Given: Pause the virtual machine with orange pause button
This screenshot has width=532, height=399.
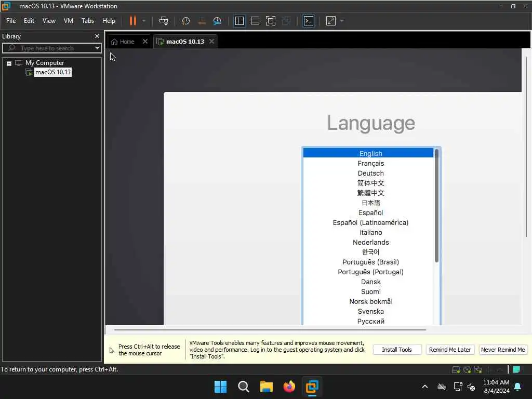Looking at the screenshot, I should [132, 21].
